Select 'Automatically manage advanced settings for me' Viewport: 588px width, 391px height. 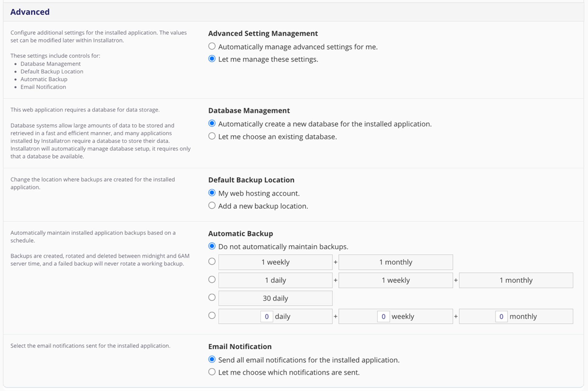point(212,46)
